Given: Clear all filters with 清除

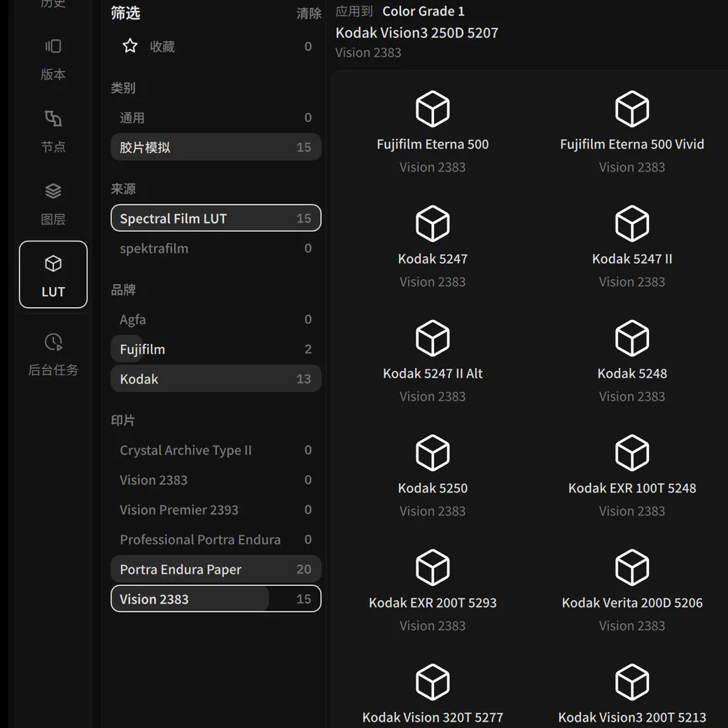Looking at the screenshot, I should 309,13.
